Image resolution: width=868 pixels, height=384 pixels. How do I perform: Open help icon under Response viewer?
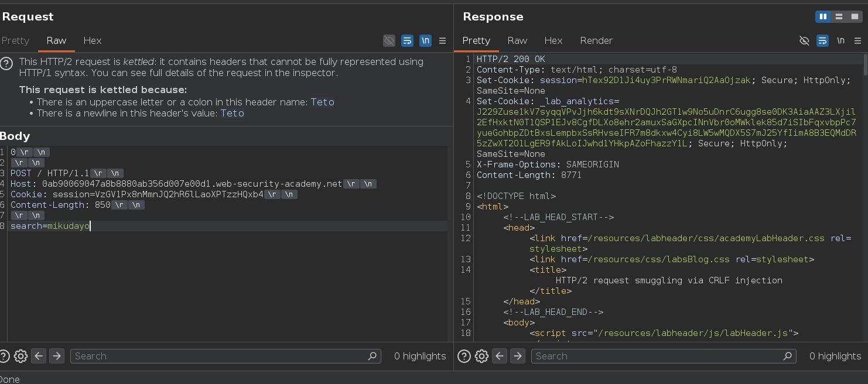point(464,356)
